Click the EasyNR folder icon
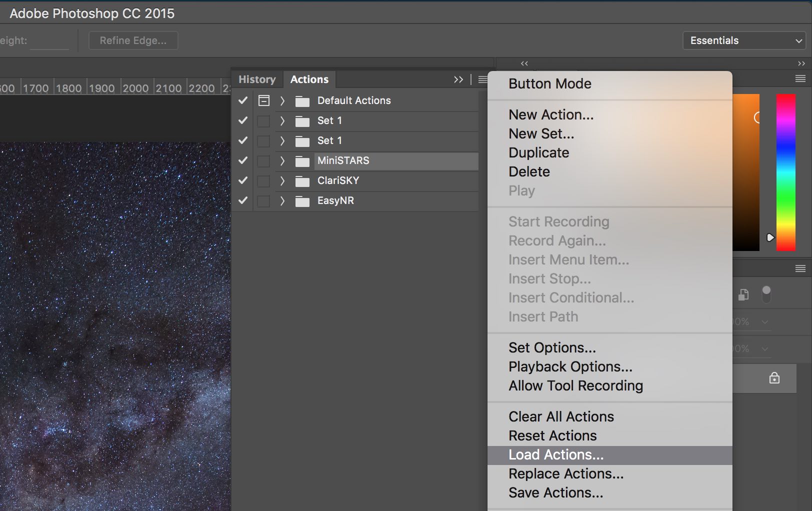Screen dimensions: 812x511 pyautogui.click(x=302, y=201)
